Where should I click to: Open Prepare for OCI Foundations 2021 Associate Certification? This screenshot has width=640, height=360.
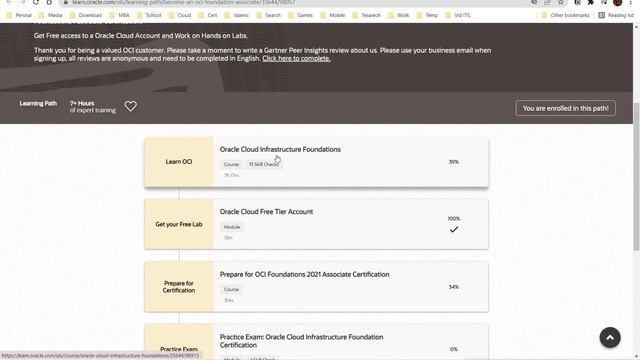[x=304, y=274]
